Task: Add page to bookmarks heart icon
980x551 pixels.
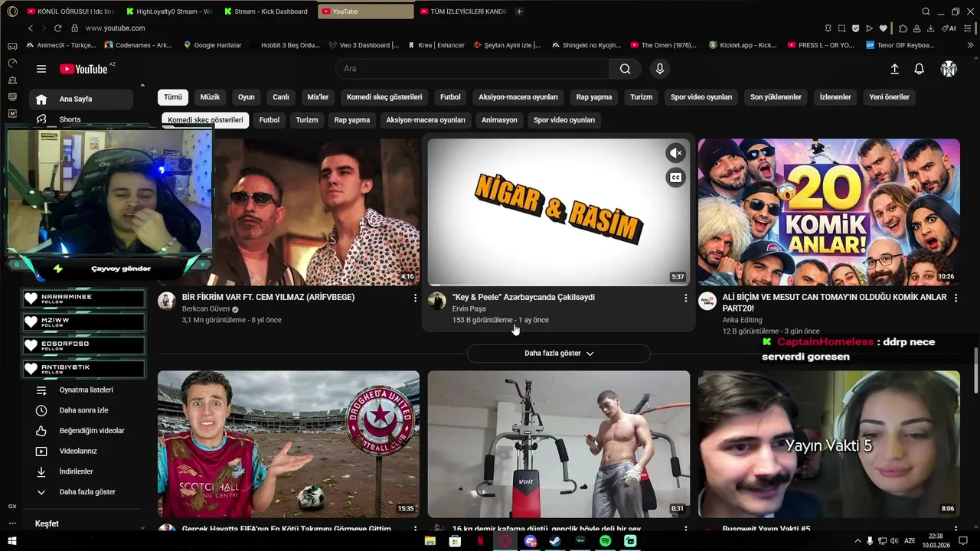Action: 883,28
